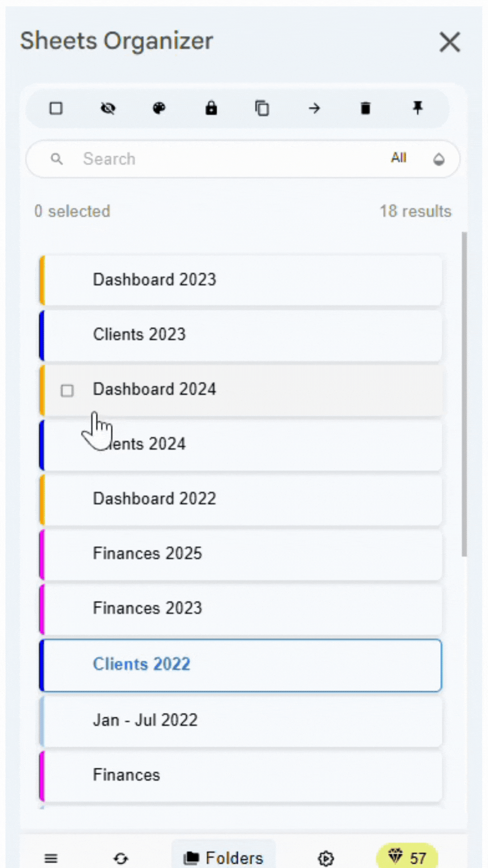Hide selected sheets with the eye icon
The image size is (488, 868).
(x=108, y=108)
